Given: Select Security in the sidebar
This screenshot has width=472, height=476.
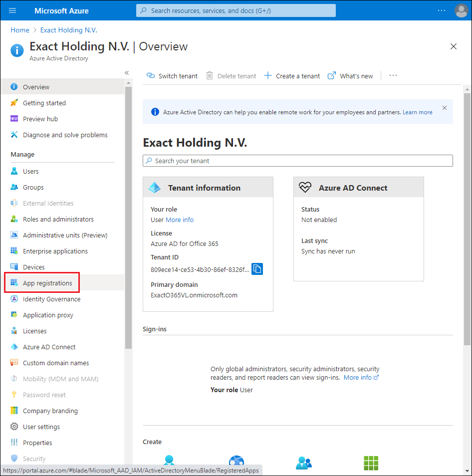Looking at the screenshot, I should (x=34, y=458).
